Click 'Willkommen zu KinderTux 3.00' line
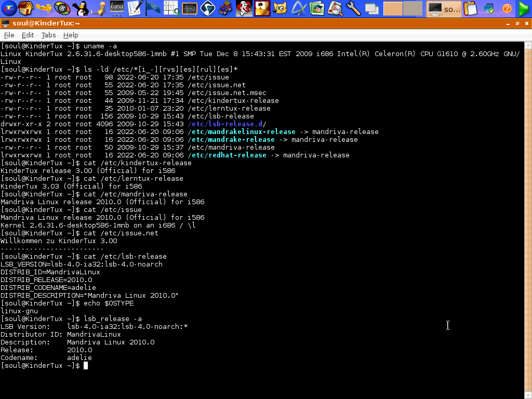 pos(59,241)
